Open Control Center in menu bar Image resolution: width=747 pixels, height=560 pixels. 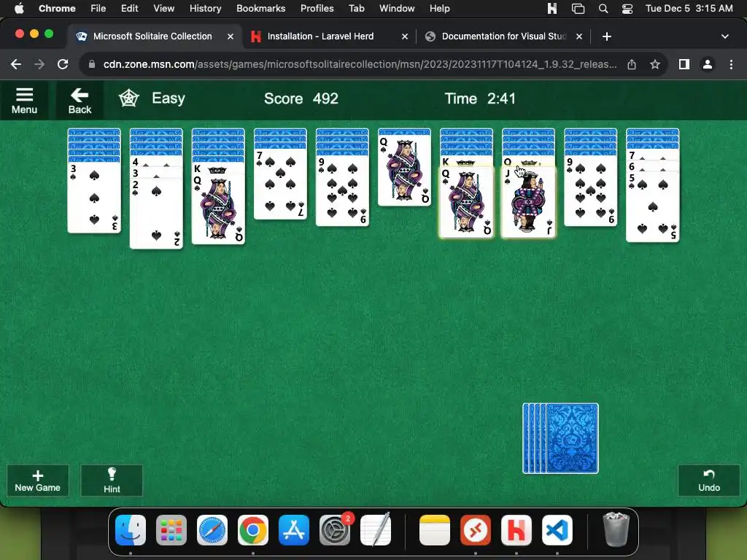[627, 8]
